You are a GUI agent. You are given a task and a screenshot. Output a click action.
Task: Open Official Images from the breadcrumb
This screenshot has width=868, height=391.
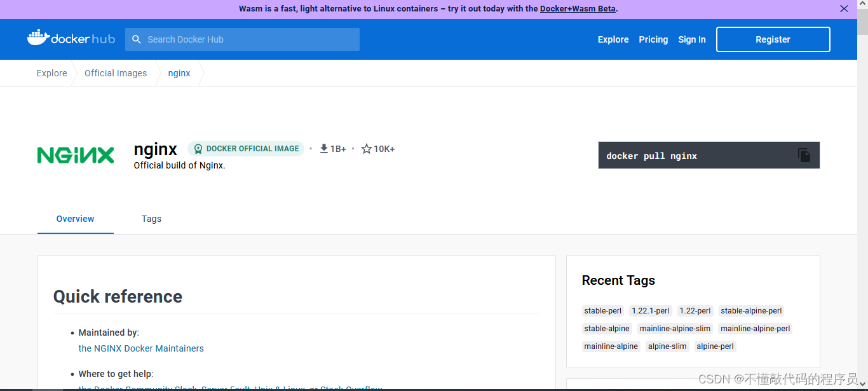(x=115, y=72)
